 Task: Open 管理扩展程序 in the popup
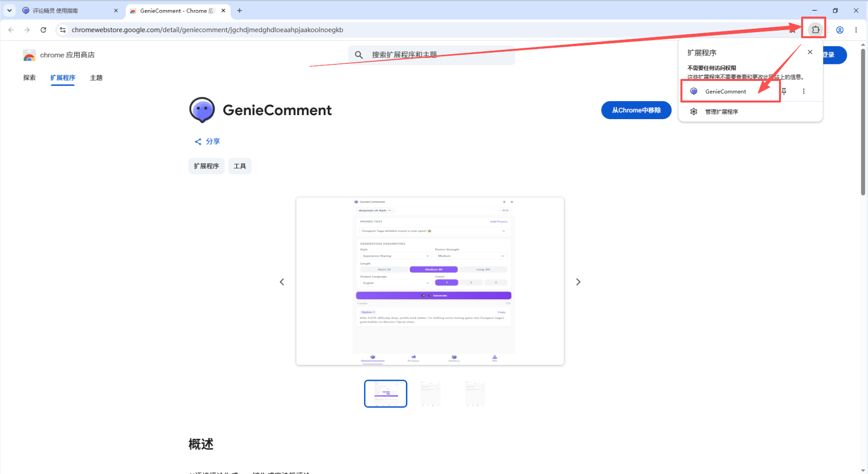point(750,112)
